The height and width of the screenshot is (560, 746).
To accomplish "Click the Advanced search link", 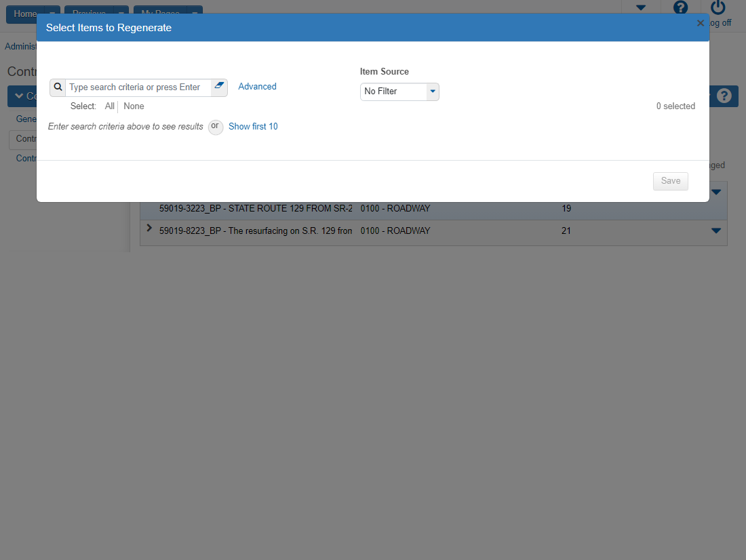I will pyautogui.click(x=257, y=87).
